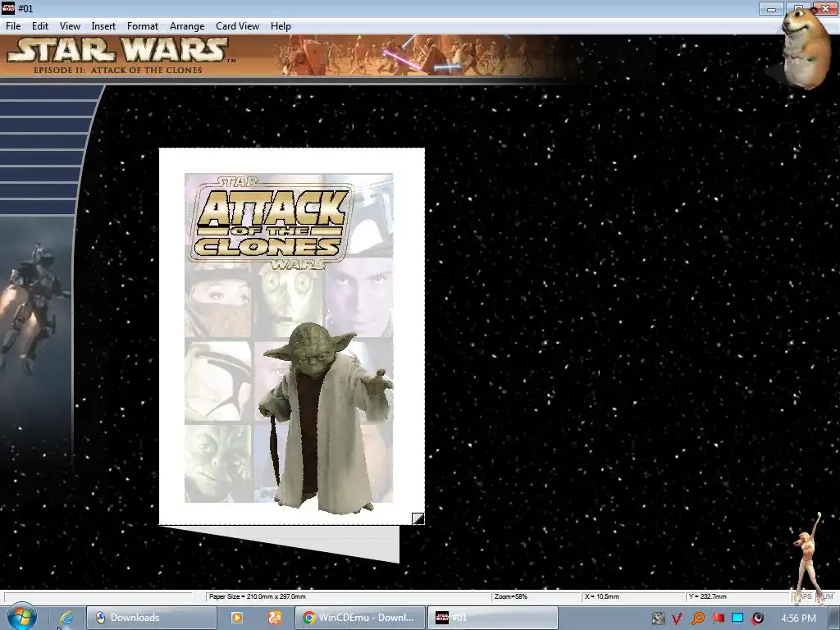Open the Help menu
Image resolution: width=840 pixels, height=630 pixels.
coord(281,26)
